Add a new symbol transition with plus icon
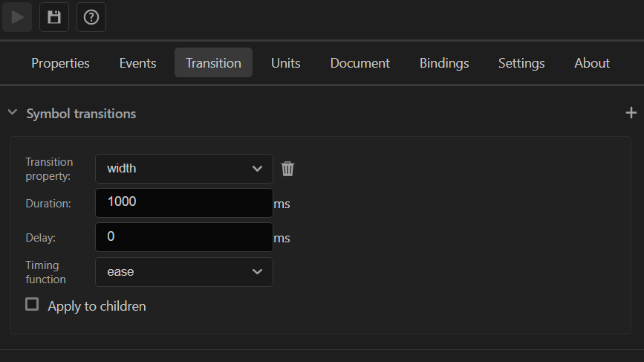644x362 pixels. click(631, 112)
